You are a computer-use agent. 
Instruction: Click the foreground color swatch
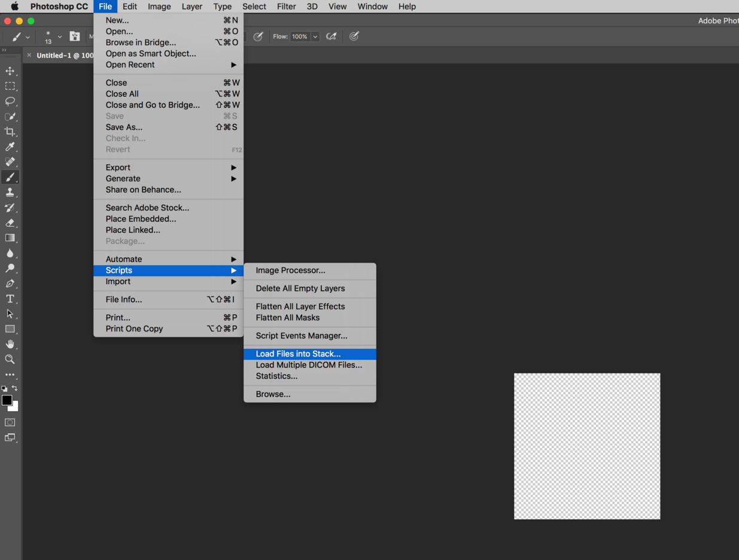(6, 400)
